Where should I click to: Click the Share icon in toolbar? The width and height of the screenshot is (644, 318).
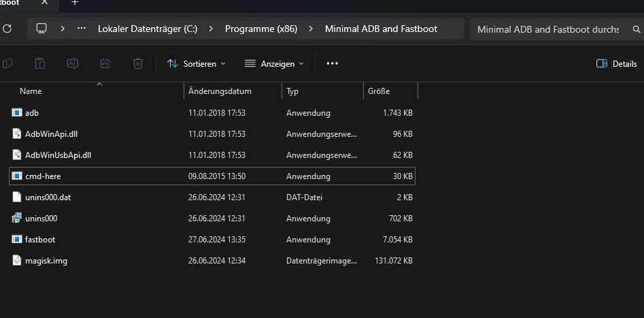[105, 63]
